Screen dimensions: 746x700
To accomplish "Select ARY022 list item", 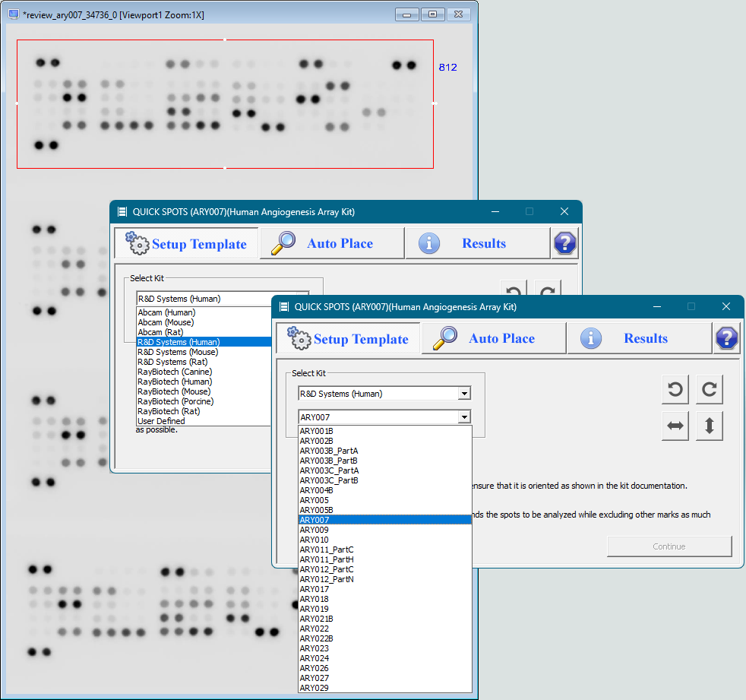I will tap(385, 629).
